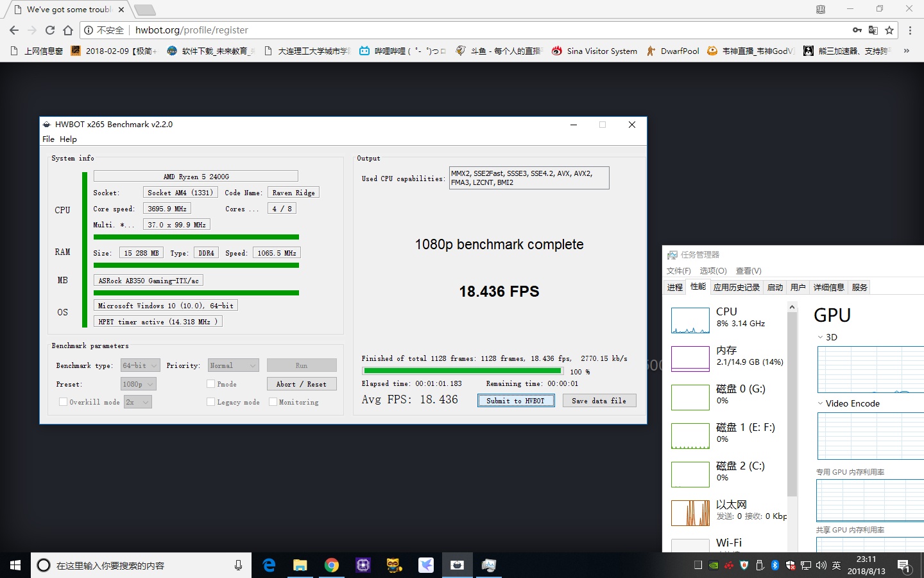Click Submit to HWBOT
Screen dimensions: 924x578
click(x=516, y=401)
